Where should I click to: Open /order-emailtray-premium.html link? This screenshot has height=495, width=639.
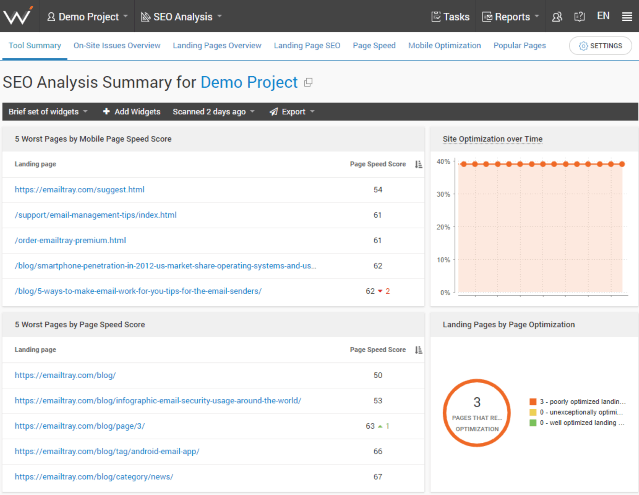71,240
